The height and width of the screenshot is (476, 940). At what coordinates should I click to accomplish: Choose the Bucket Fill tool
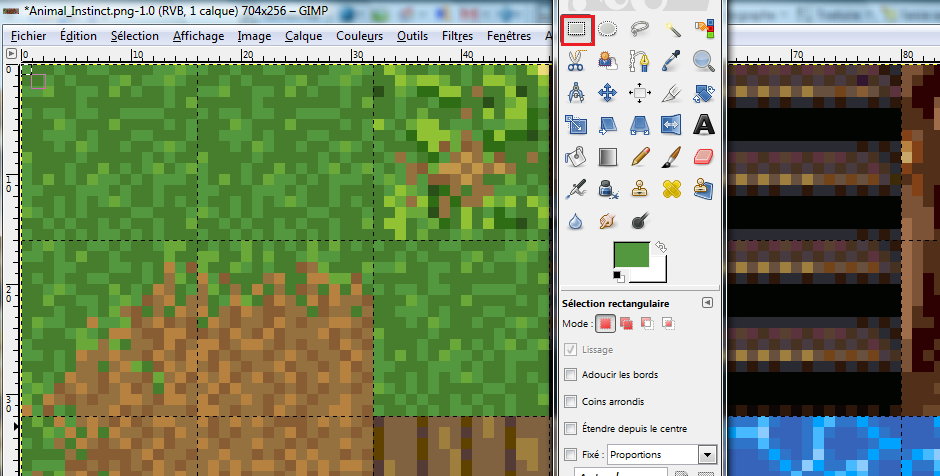point(576,157)
